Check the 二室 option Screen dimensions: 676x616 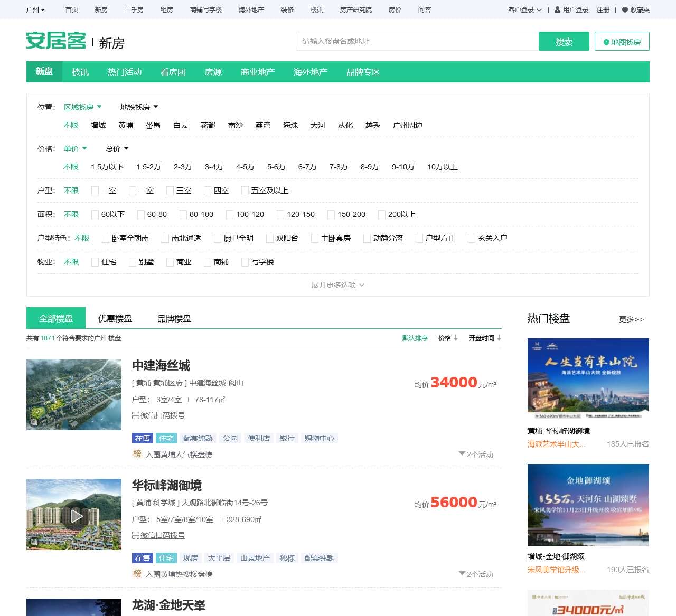pyautogui.click(x=133, y=191)
